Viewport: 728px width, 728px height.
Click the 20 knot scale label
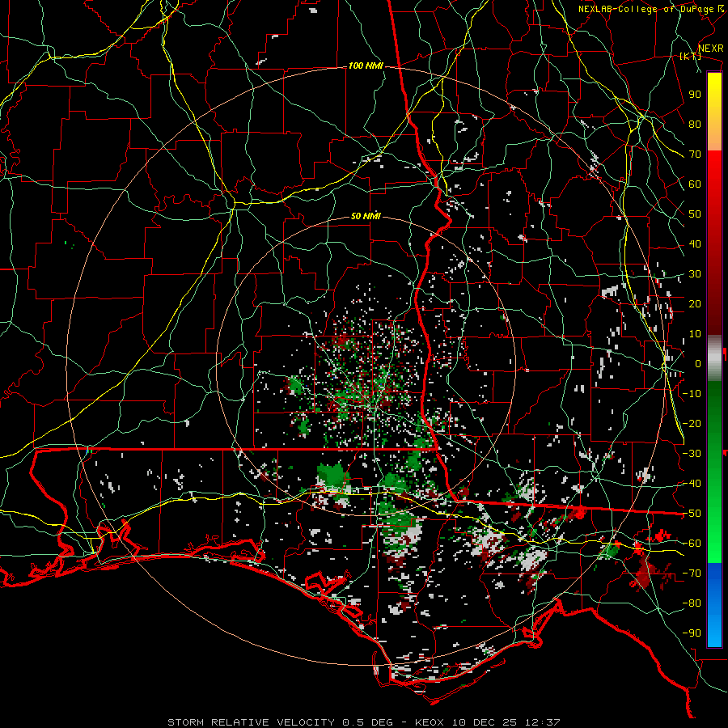695,304
